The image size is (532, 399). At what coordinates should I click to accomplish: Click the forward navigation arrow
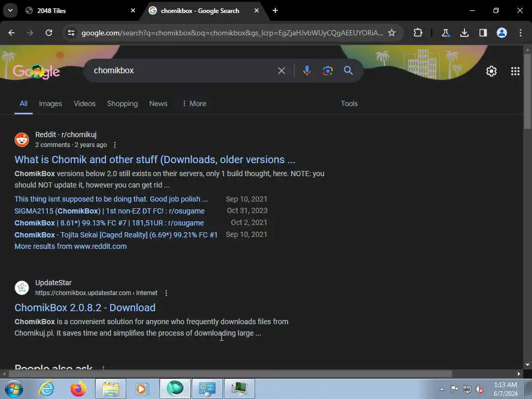(30, 33)
